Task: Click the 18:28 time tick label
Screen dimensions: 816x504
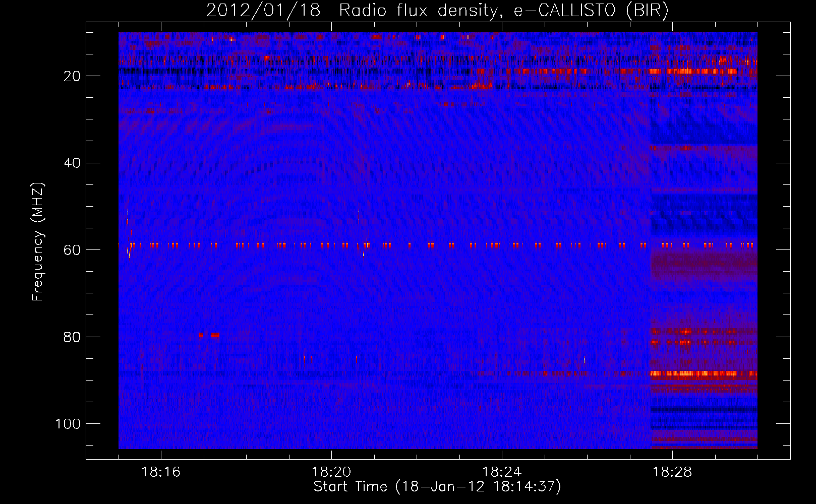Action: tap(672, 472)
